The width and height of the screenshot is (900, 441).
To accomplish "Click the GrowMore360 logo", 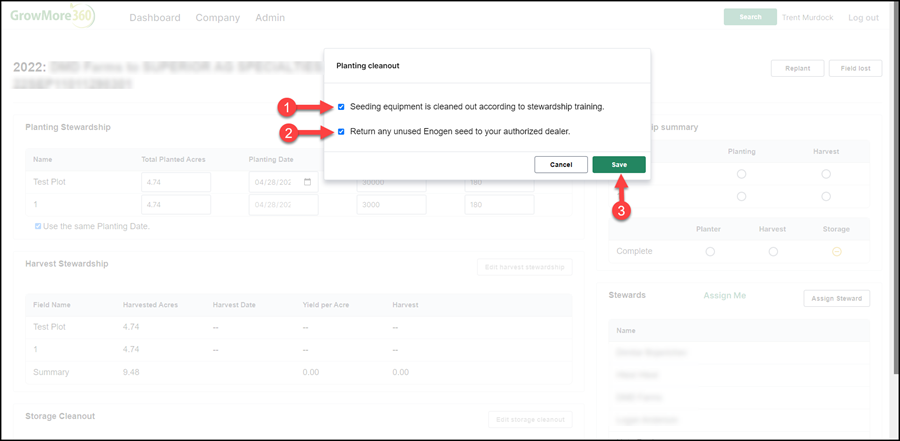I will click(52, 16).
